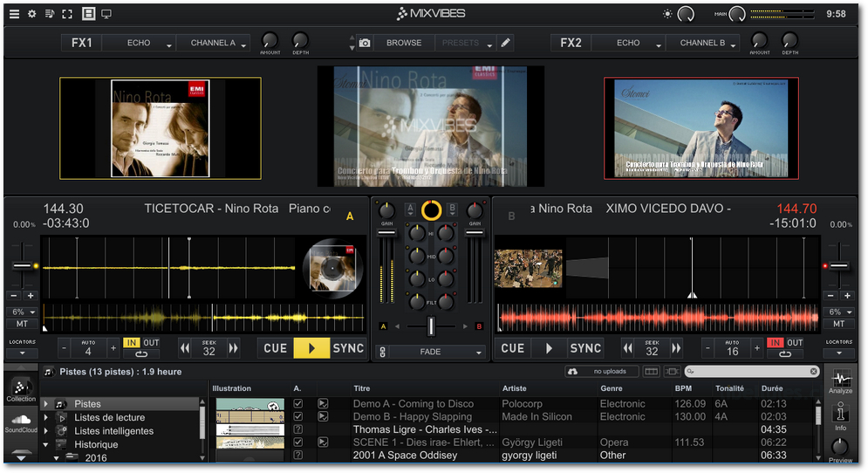Click the camera snapshot icon
868x473 pixels.
(x=365, y=43)
